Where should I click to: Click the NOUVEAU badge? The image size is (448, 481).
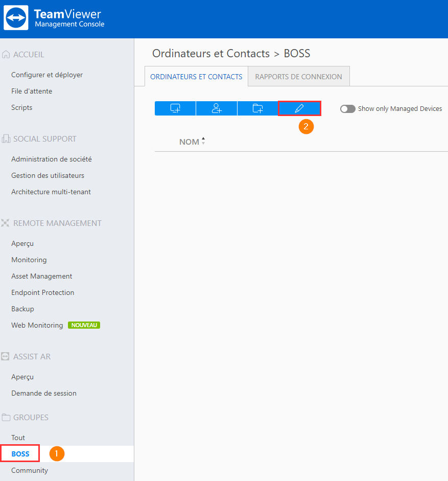84,325
